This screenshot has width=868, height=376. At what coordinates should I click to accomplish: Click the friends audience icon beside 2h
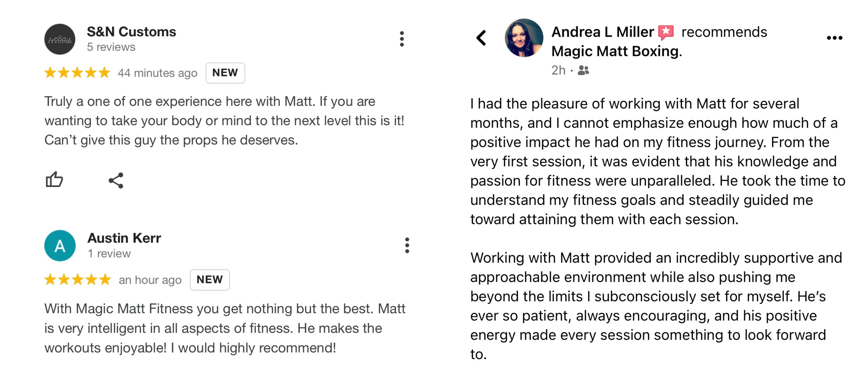tap(583, 70)
